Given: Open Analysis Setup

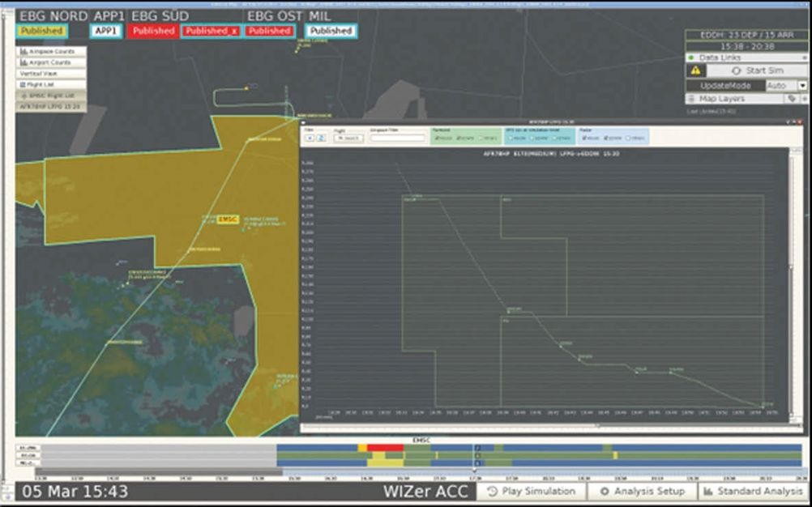Looking at the screenshot, I should click(642, 491).
